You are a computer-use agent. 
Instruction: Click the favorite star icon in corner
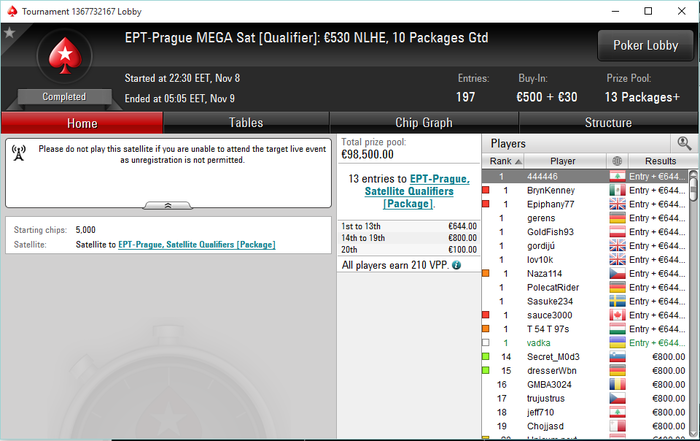coord(9,33)
